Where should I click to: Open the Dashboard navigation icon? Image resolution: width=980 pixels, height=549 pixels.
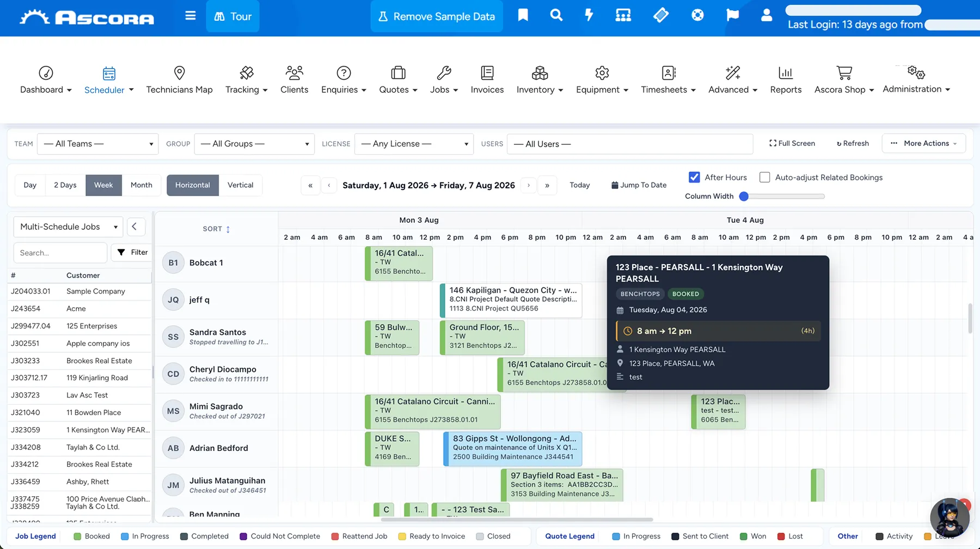(46, 73)
